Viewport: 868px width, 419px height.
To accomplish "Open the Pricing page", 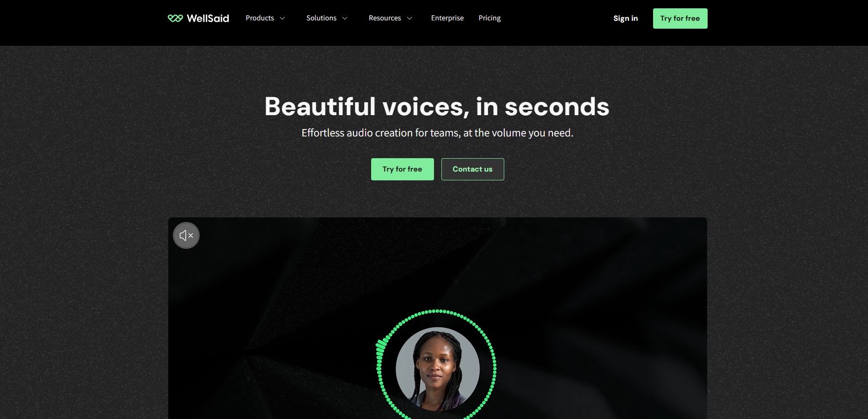I will [489, 18].
